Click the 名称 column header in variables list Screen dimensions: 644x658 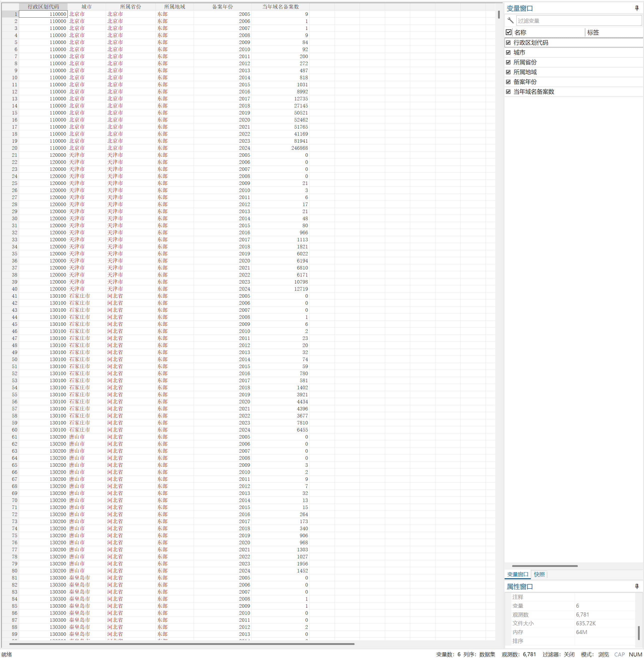point(520,32)
